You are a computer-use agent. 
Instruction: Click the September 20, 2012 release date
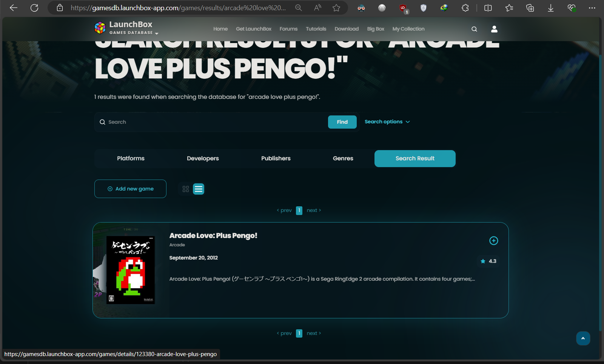tap(193, 258)
